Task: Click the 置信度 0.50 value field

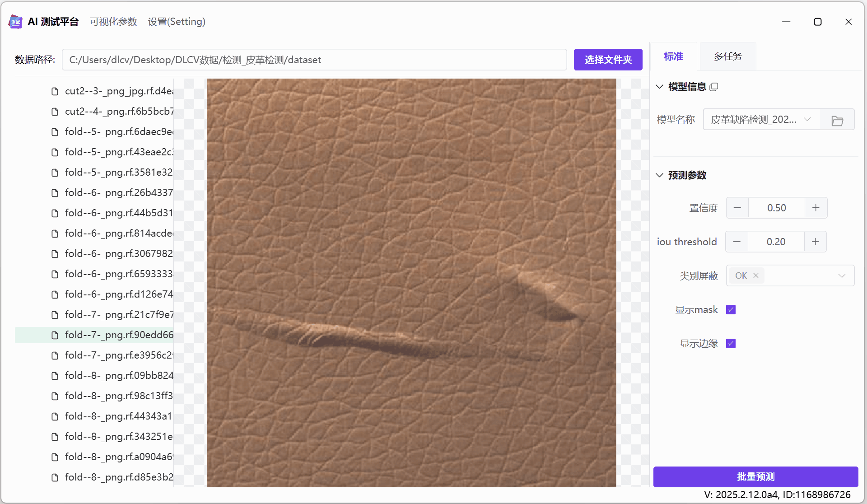Action: point(777,208)
